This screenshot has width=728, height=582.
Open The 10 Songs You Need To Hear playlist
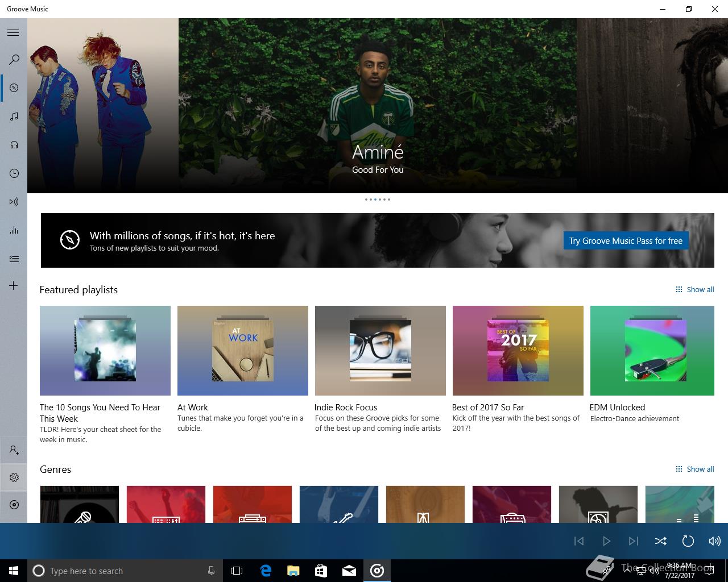pyautogui.click(x=105, y=351)
